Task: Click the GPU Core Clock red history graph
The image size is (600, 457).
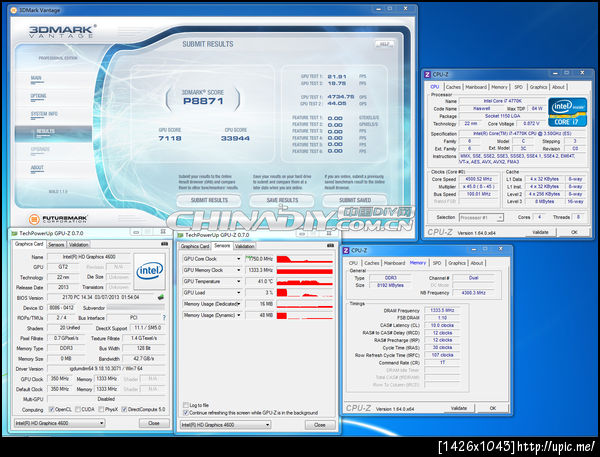Action: pos(305,259)
